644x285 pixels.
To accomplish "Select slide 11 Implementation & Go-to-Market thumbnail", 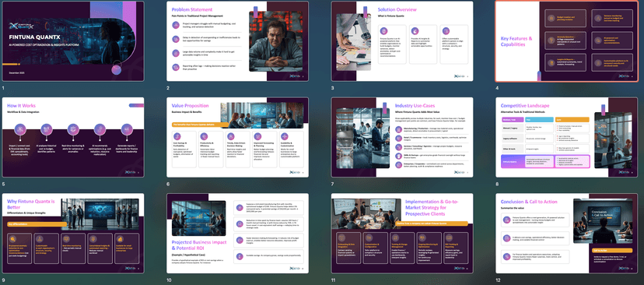I will click(x=402, y=233).
